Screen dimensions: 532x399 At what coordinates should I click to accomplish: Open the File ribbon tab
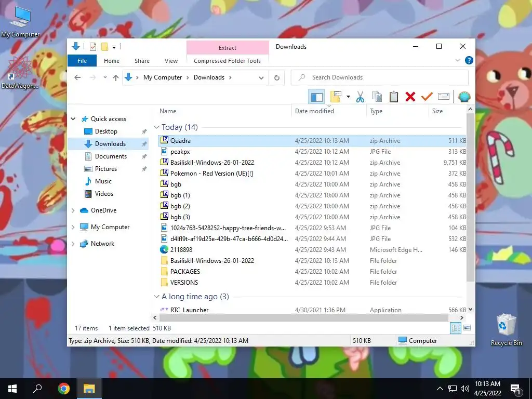pos(82,61)
